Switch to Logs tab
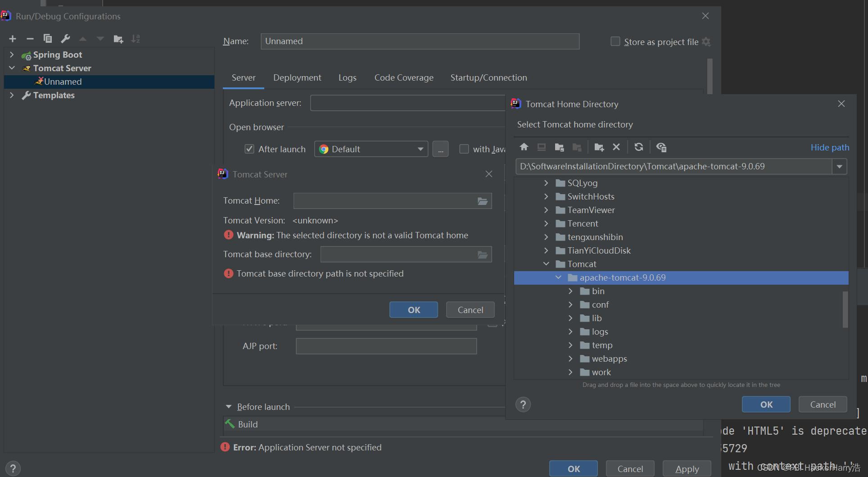 click(x=348, y=77)
